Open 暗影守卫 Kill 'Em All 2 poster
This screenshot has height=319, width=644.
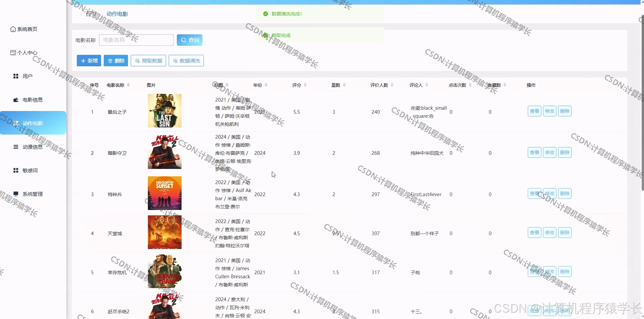[165, 152]
